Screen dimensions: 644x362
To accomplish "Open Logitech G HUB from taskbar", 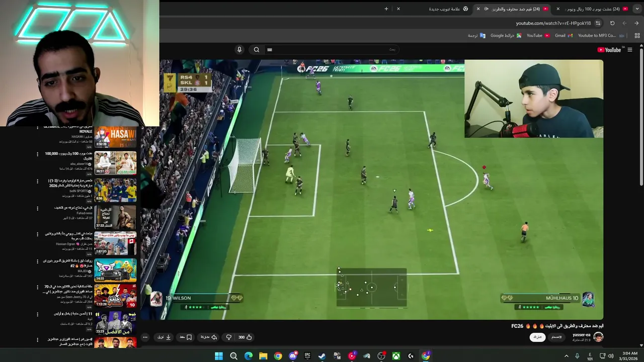I will 411,356.
